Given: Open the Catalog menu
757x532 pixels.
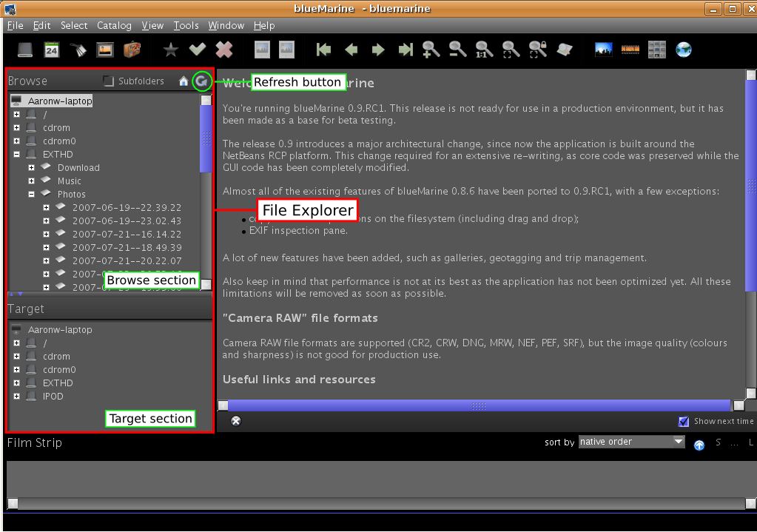Looking at the screenshot, I should (x=114, y=26).
